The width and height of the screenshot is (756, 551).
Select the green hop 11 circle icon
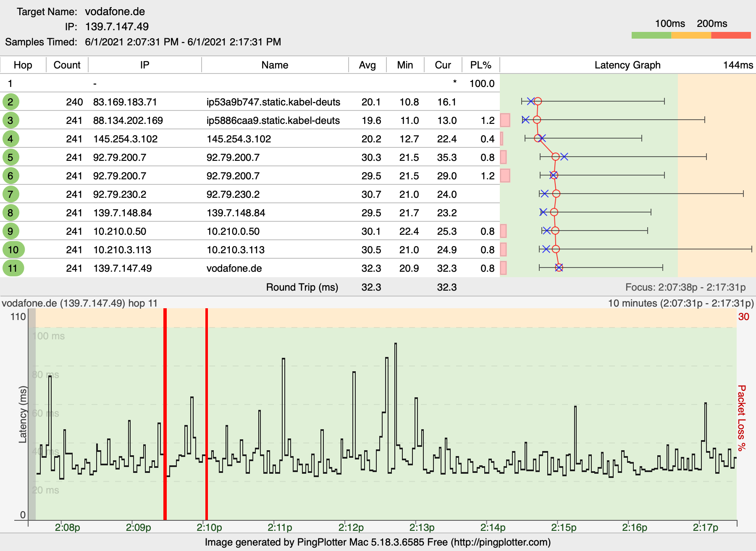(13, 268)
